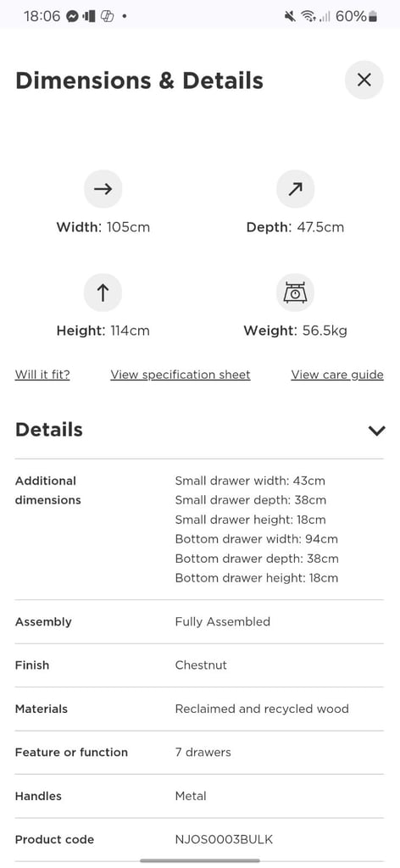The height and width of the screenshot is (868, 400).
Task: Tap the Height up-arrow icon
Action: click(103, 292)
